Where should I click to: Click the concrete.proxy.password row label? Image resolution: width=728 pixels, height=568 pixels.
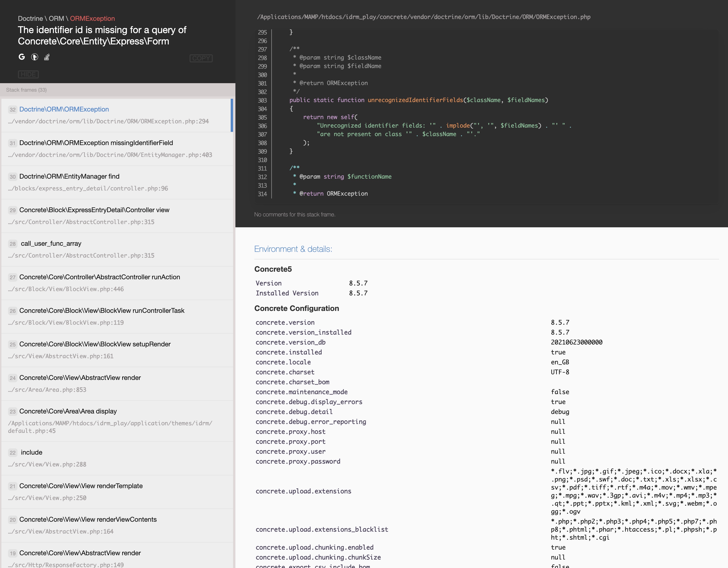pos(298,461)
